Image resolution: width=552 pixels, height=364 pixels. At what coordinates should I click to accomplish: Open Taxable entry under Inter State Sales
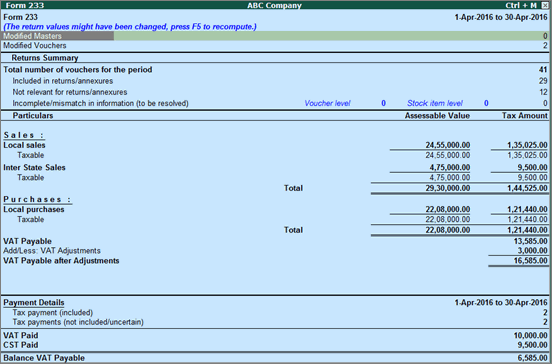(275, 177)
